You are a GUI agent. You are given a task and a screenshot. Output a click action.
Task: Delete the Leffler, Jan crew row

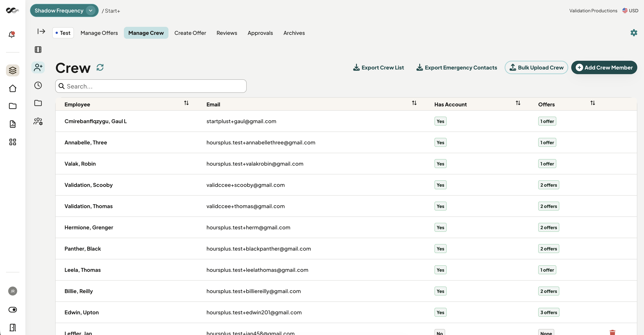pyautogui.click(x=612, y=332)
